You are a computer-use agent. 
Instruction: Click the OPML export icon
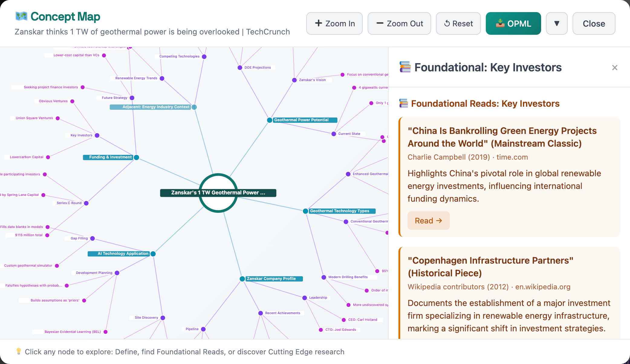pyautogui.click(x=501, y=23)
